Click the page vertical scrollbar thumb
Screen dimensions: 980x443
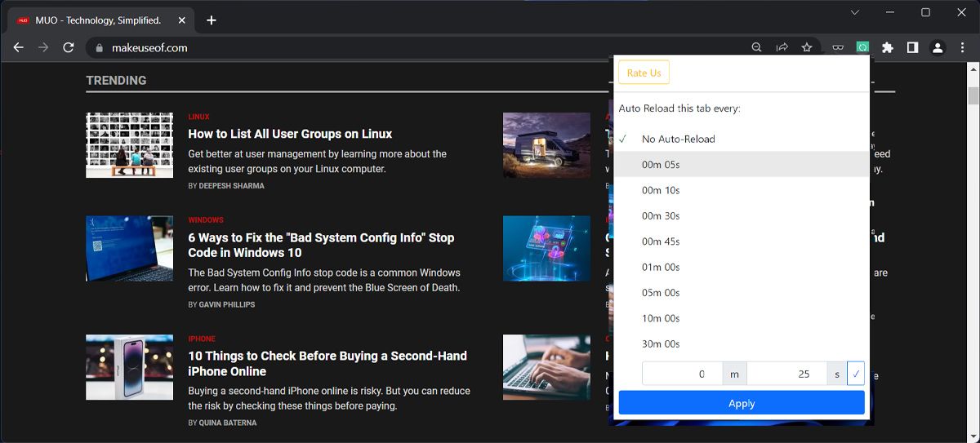click(x=973, y=95)
